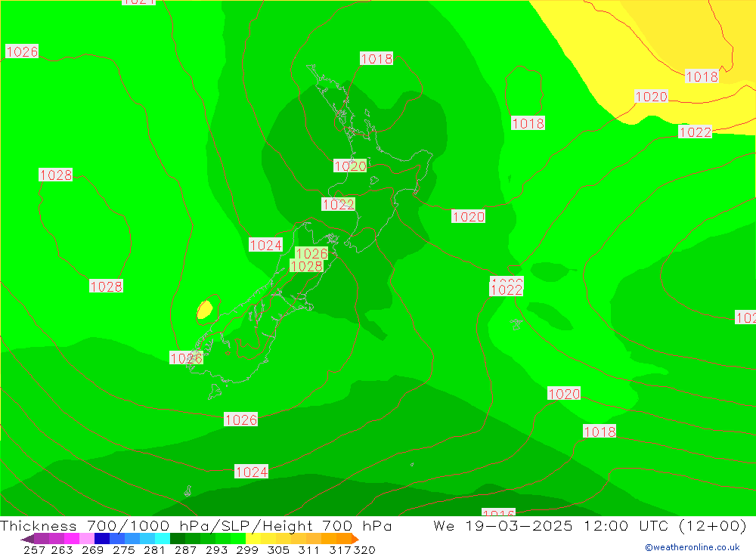Screen dimensions: 756x554
Task: Click the 1022 label below the yellow region
Action: tap(695, 132)
